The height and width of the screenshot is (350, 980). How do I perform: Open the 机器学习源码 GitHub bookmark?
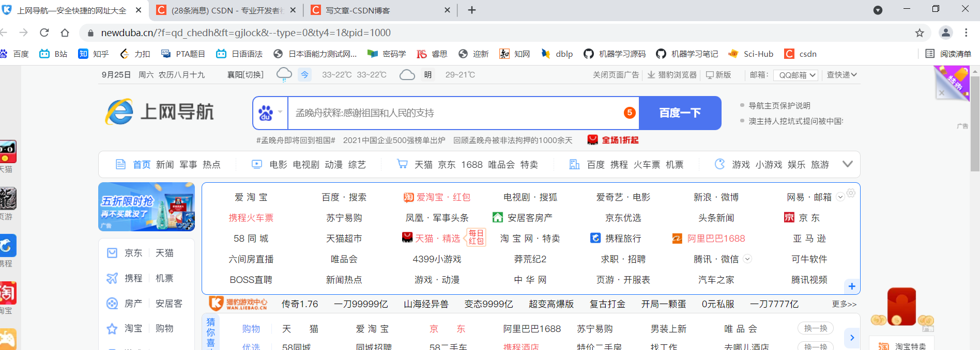[x=615, y=54]
